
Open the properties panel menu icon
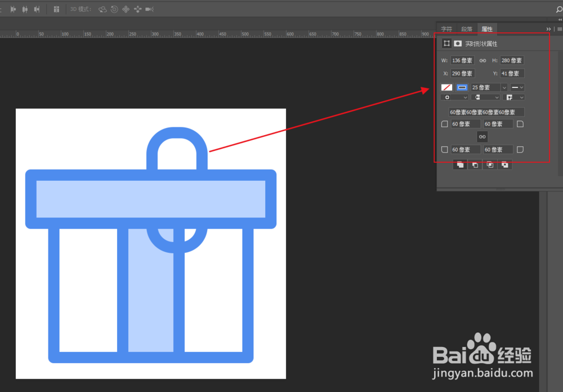coord(560,29)
